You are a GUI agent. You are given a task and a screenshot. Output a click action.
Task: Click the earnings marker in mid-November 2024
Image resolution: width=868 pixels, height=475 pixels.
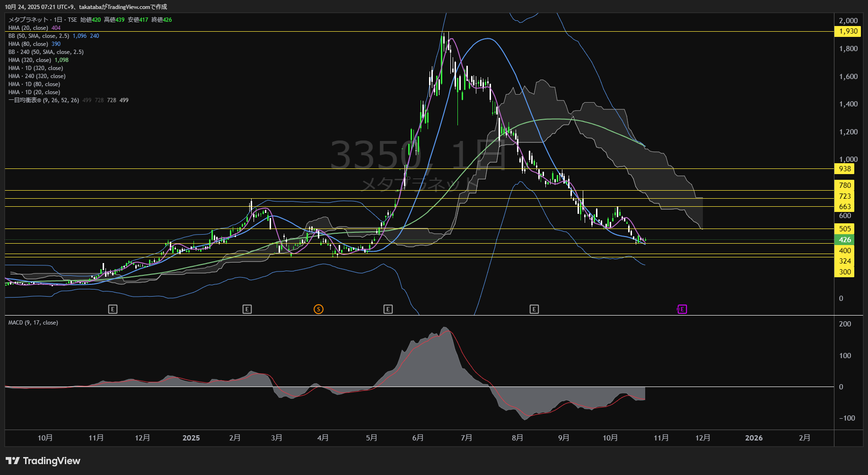click(113, 309)
